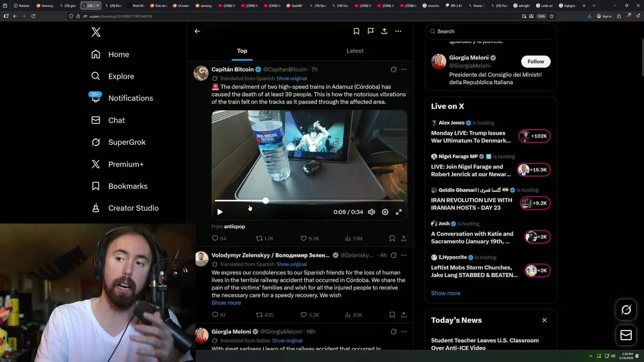Open Bookmarks in the sidebar
The image size is (644, 362).
tap(119, 186)
